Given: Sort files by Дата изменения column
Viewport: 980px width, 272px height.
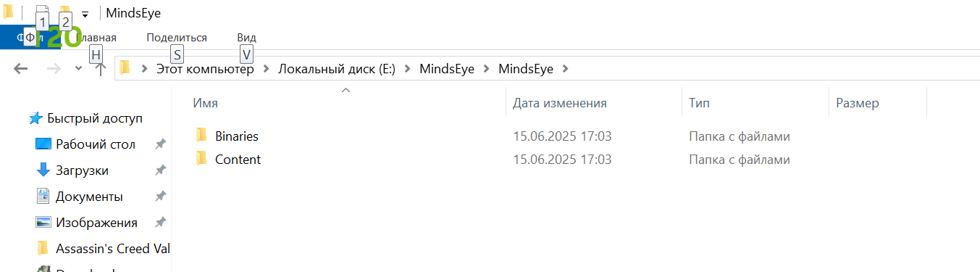Looking at the screenshot, I should 593,103.
